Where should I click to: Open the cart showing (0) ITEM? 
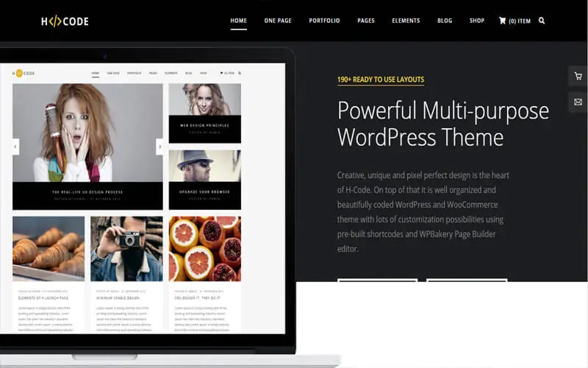pos(514,21)
